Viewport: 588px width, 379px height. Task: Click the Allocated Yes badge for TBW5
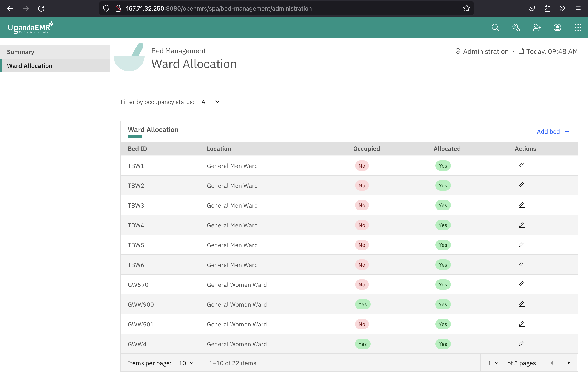443,245
